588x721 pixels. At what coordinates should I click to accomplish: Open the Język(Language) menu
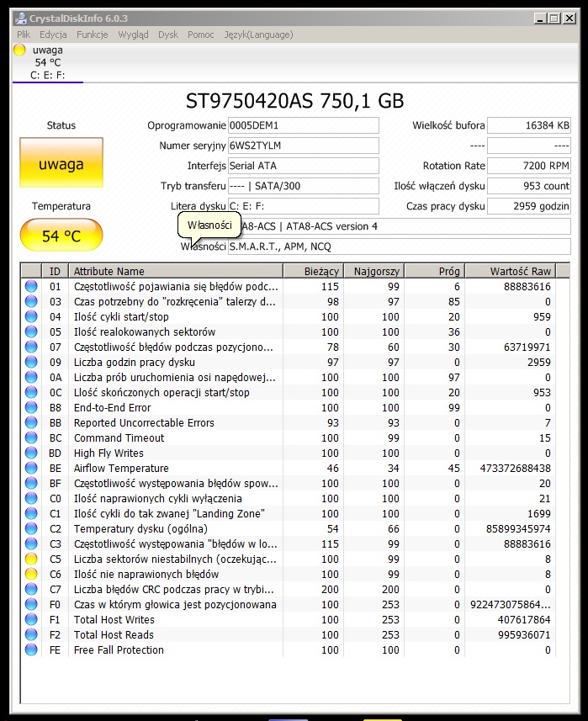pos(258,34)
